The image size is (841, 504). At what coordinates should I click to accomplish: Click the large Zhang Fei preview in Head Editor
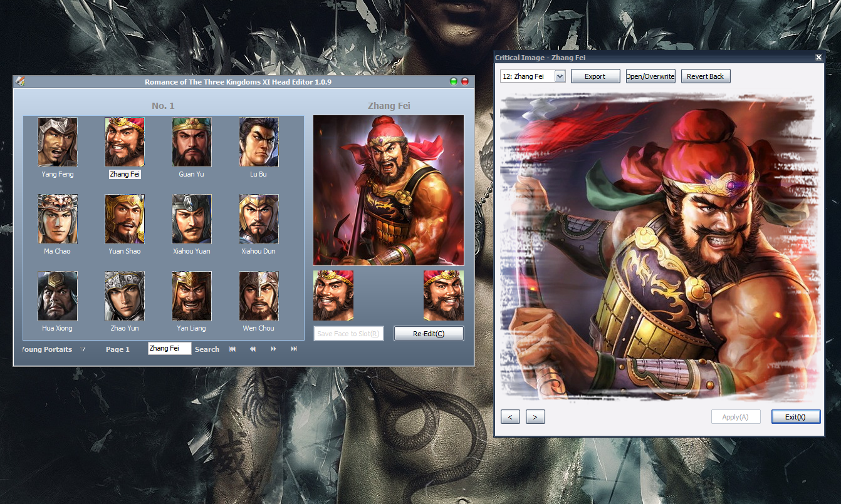[389, 190]
